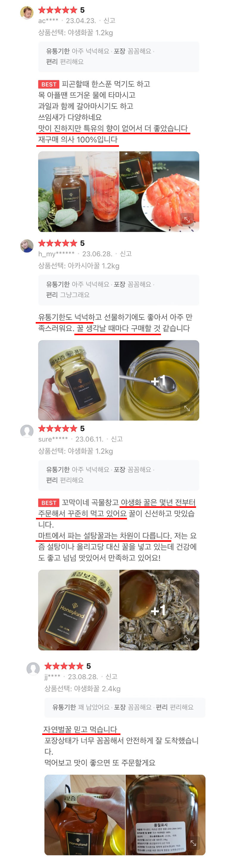
Task: Open the +1 spoon in honey photo
Action: coord(159,380)
